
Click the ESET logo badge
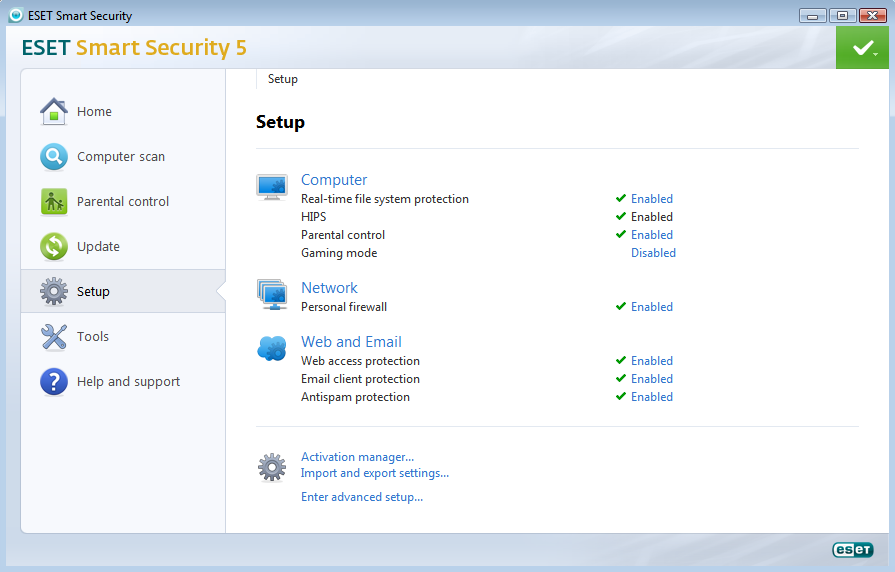coord(852,550)
